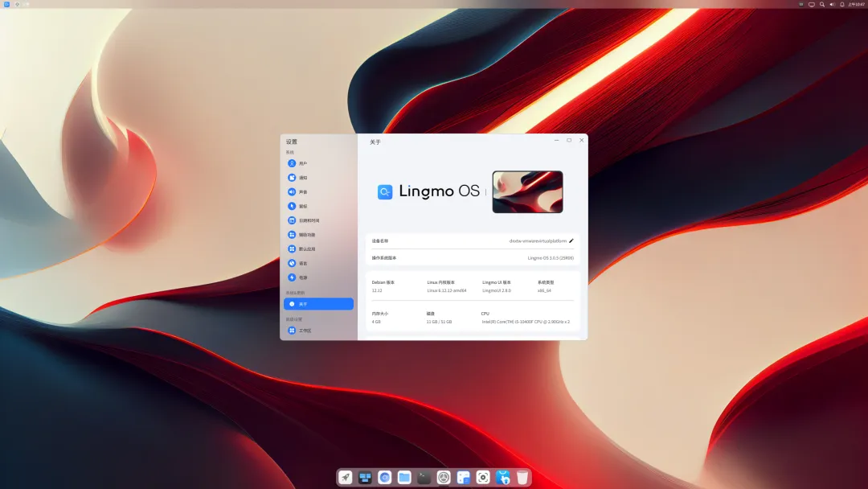Click the disk value 11 GB / 51 GB
This screenshot has width=868, height=489.
click(439, 322)
